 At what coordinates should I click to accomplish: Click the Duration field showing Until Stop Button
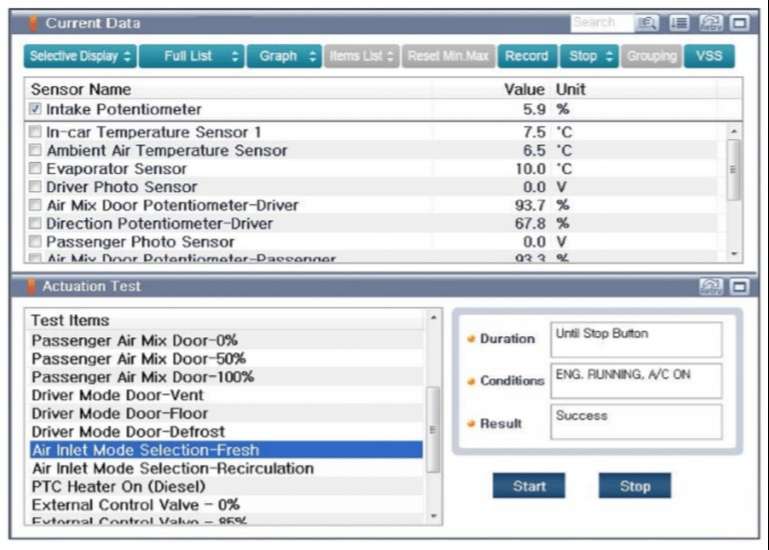click(636, 340)
